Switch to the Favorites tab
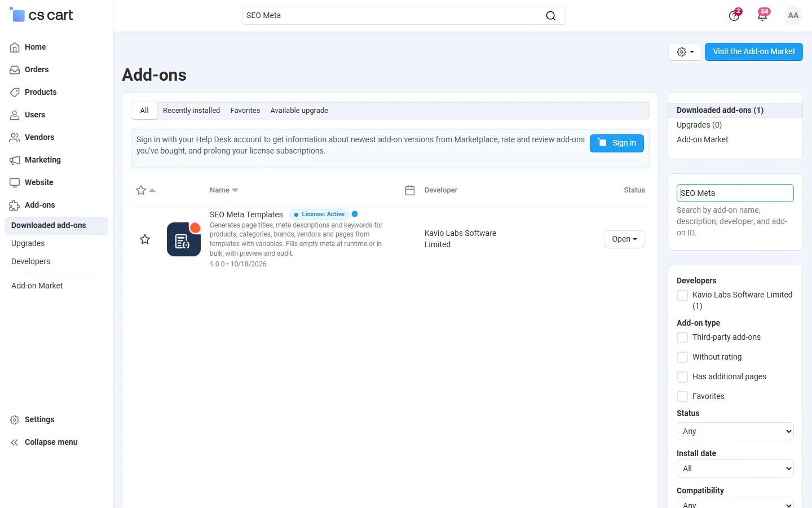 tap(245, 111)
